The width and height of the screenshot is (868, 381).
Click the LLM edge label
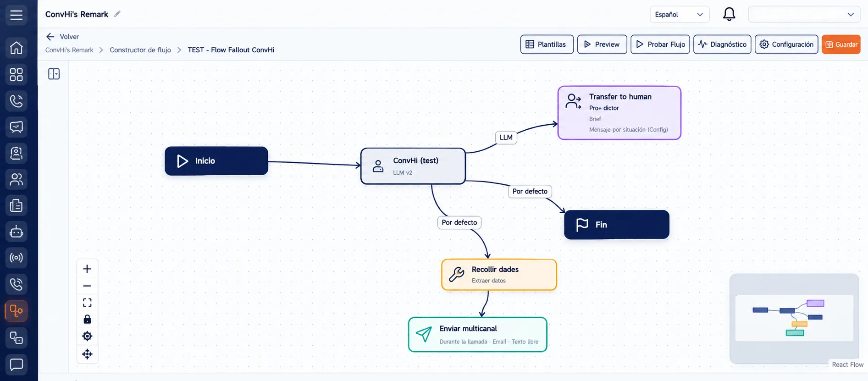[506, 138]
